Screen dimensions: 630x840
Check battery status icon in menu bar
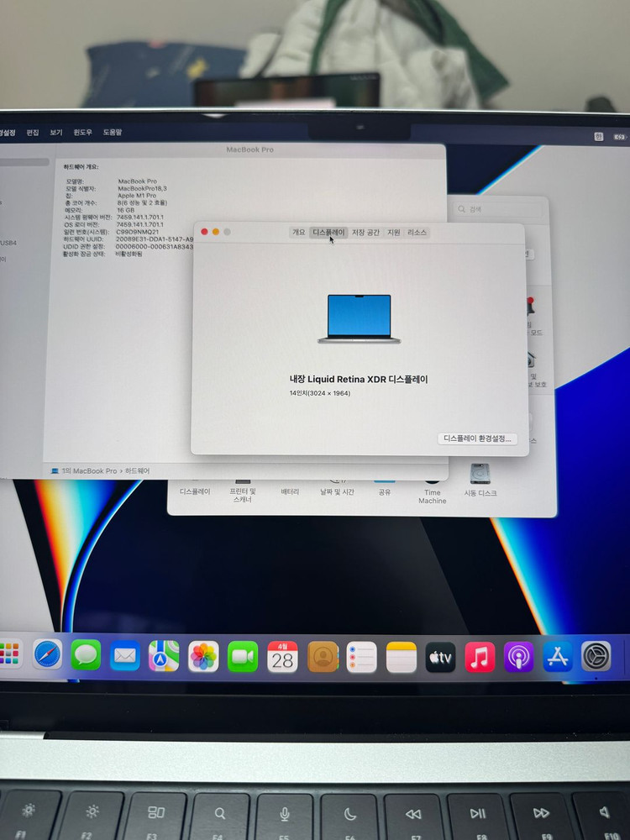620,137
